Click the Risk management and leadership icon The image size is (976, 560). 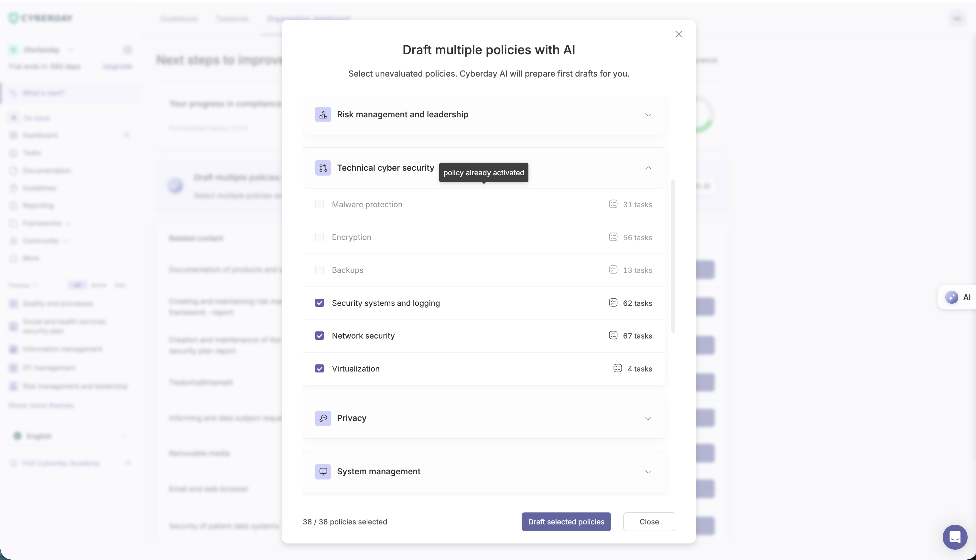pyautogui.click(x=323, y=114)
